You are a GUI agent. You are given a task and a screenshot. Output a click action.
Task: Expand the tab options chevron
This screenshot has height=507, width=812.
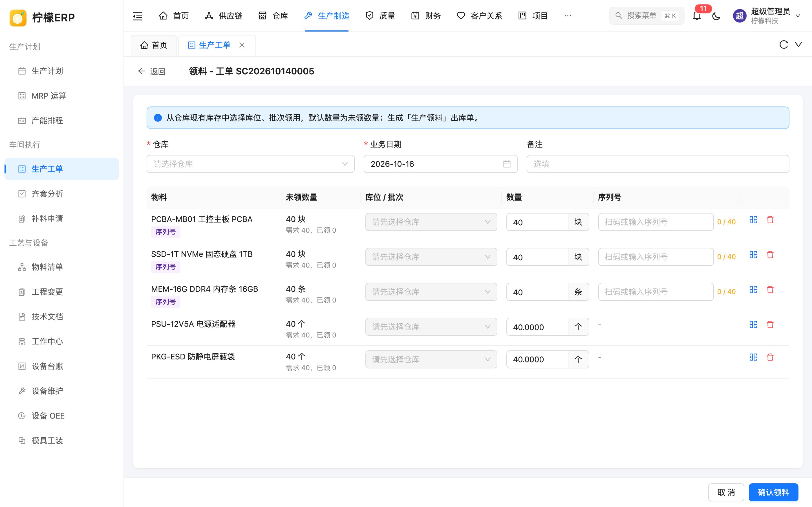point(798,45)
